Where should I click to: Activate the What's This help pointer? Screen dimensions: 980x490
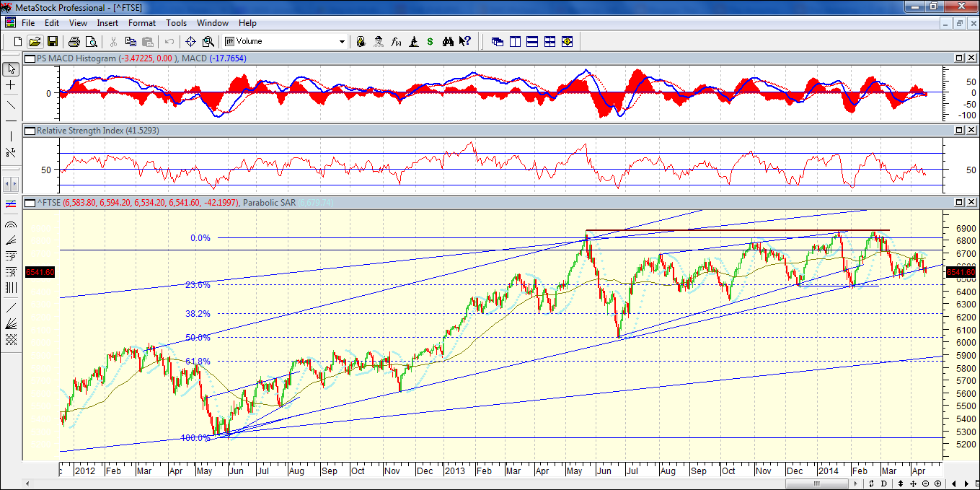click(464, 41)
